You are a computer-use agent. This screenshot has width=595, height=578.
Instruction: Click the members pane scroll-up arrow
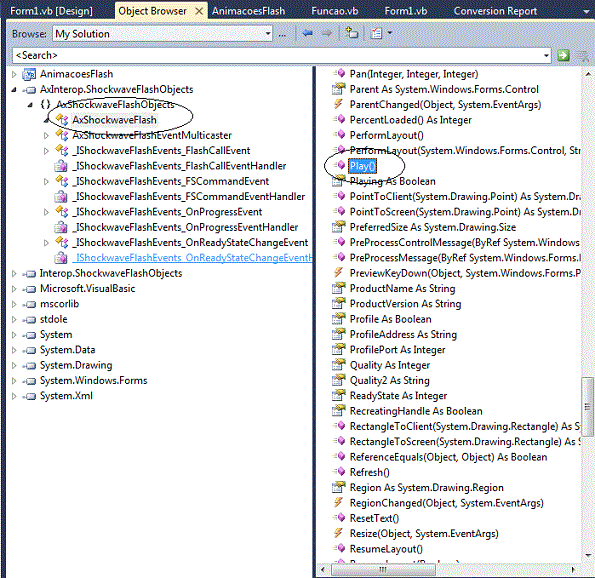pyautogui.click(x=587, y=74)
